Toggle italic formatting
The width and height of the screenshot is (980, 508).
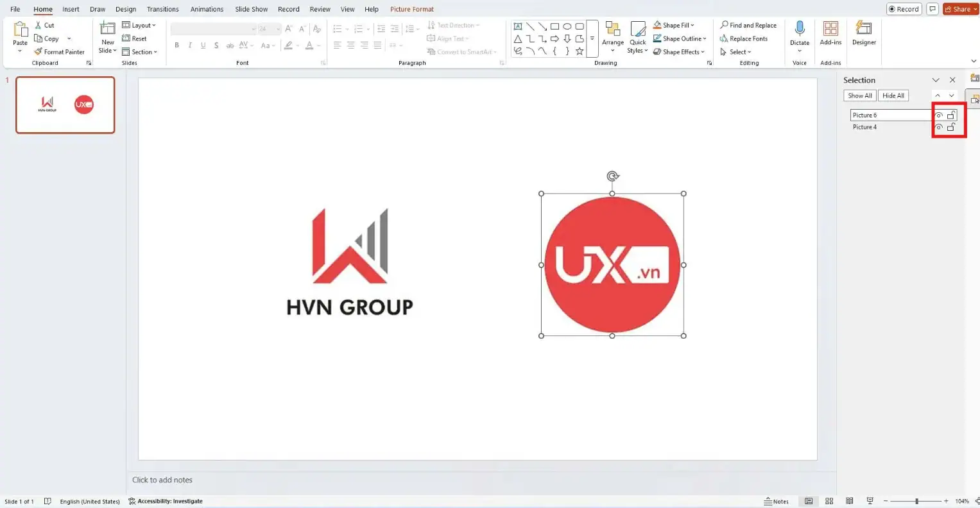click(x=190, y=45)
